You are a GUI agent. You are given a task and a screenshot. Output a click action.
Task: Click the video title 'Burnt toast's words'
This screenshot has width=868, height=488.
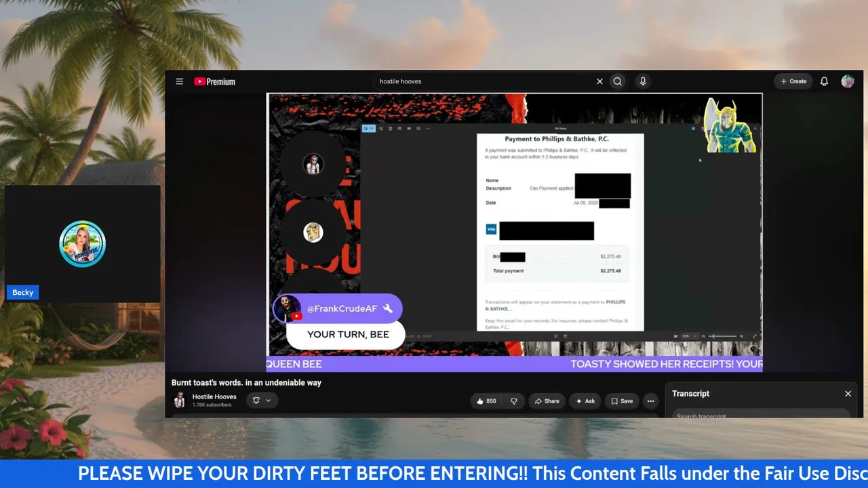point(246,382)
